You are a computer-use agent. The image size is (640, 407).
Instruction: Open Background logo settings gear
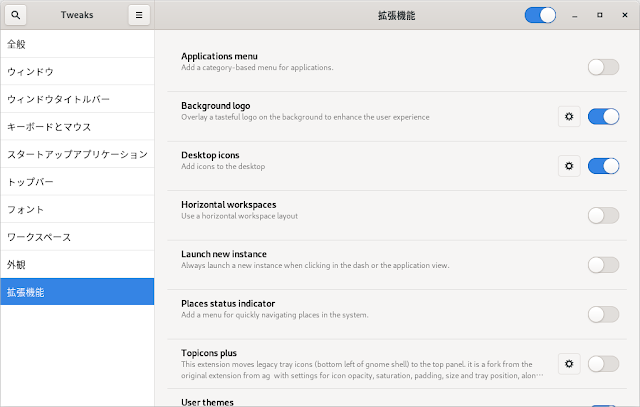click(569, 117)
